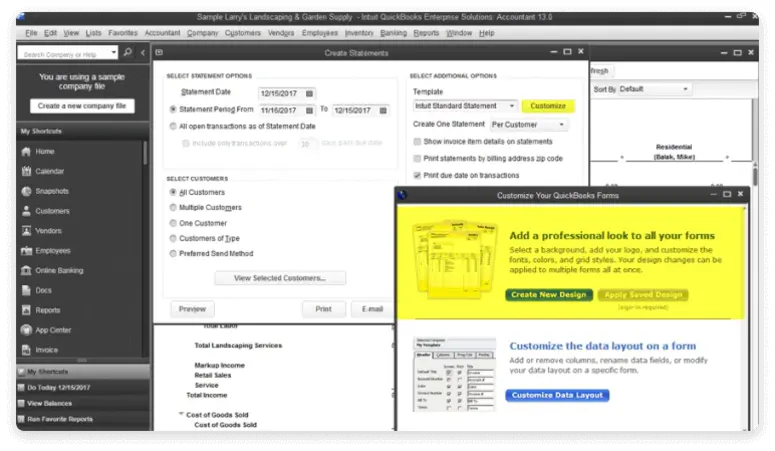Enable Show invoice item details on statements

pyautogui.click(x=417, y=141)
